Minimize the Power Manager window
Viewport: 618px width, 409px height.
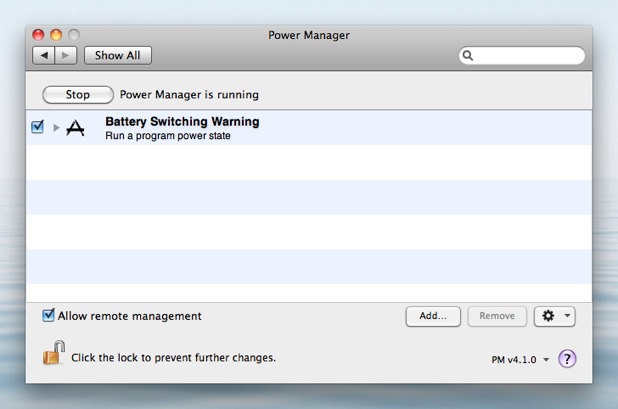click(x=56, y=35)
